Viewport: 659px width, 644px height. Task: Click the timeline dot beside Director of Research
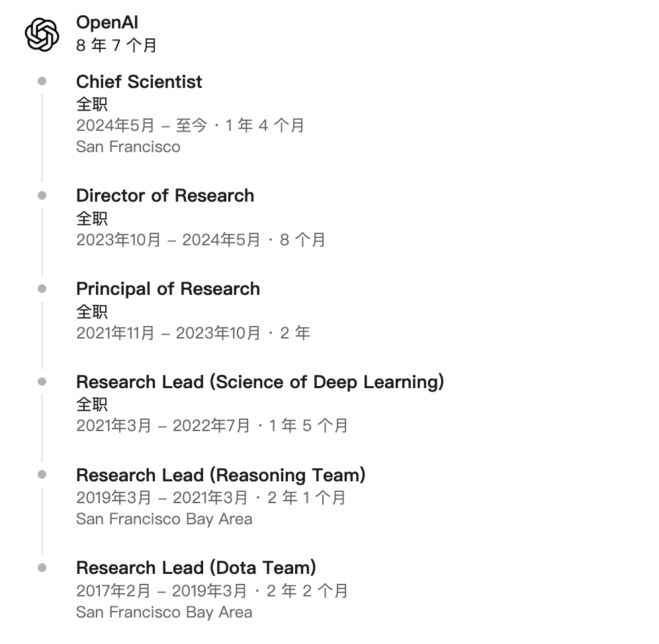(42, 195)
